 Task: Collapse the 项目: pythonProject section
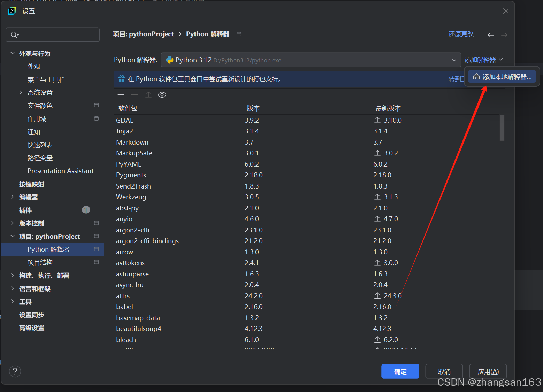(13, 236)
